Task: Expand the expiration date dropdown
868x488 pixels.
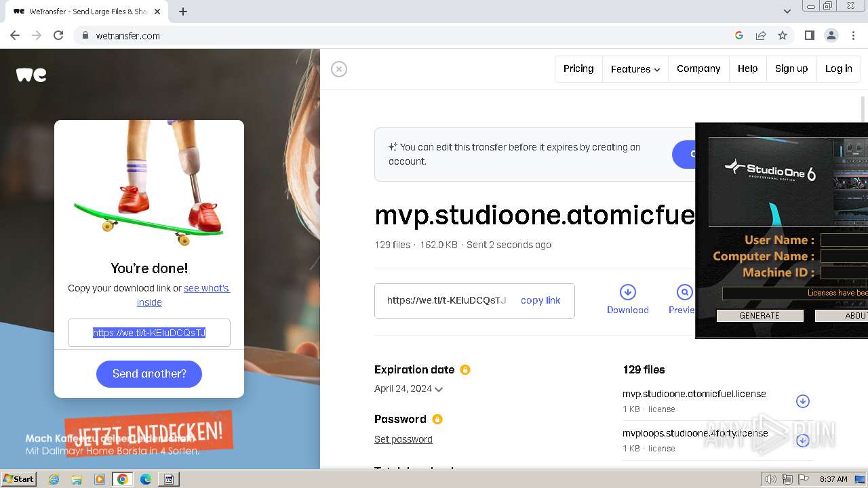Action: click(439, 389)
